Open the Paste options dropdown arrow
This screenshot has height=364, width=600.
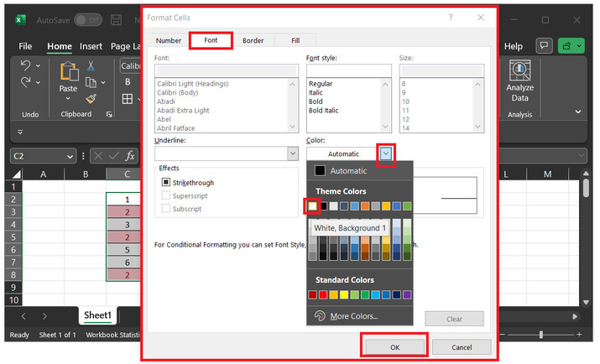point(68,99)
